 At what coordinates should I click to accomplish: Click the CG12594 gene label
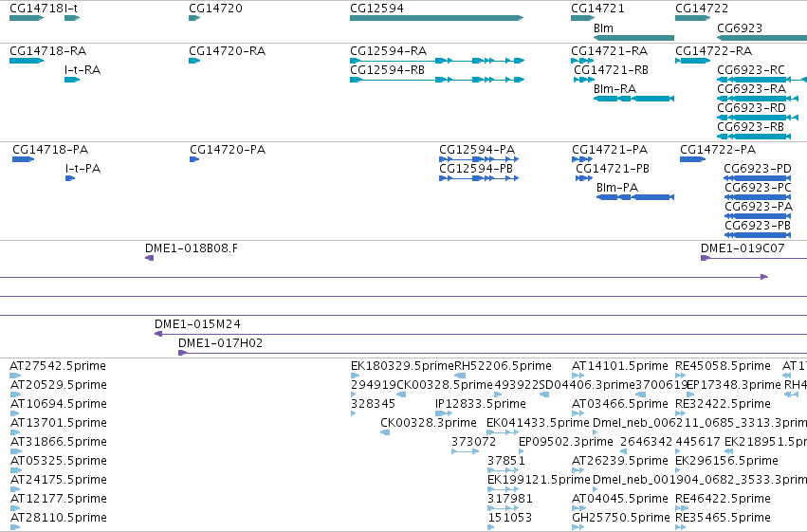click(x=376, y=9)
